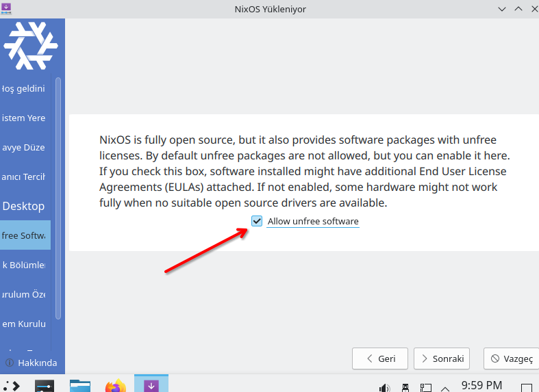This screenshot has height=392, width=539.
Task: Click the NixOS snowflake logo
Action: 30,46
